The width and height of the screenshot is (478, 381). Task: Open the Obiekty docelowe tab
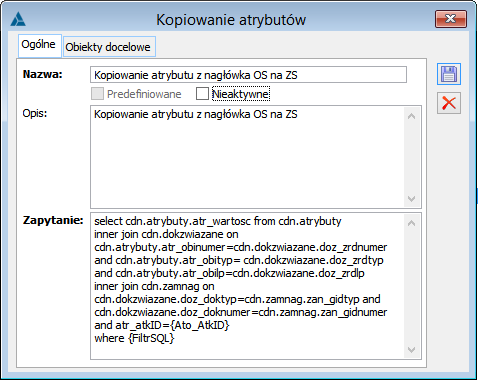(108, 47)
